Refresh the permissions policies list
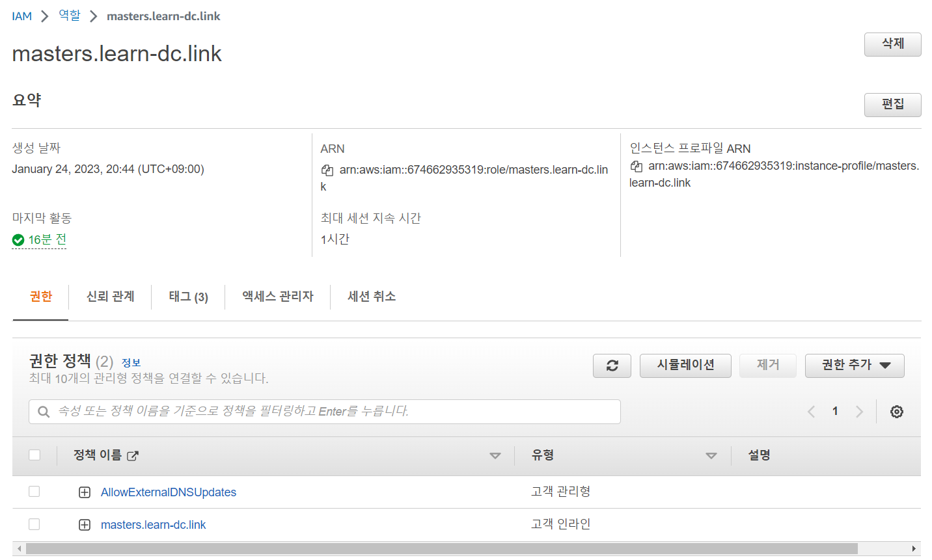 [611, 366]
